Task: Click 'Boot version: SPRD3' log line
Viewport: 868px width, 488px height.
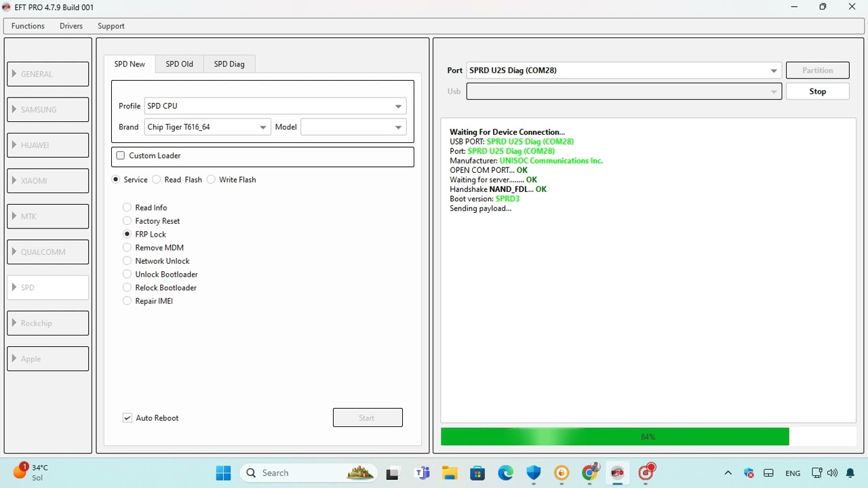Action: pyautogui.click(x=485, y=199)
